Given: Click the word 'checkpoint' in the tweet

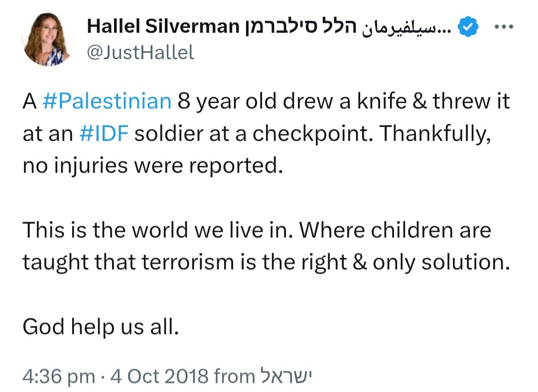Looking at the screenshot, I should pos(309,134).
